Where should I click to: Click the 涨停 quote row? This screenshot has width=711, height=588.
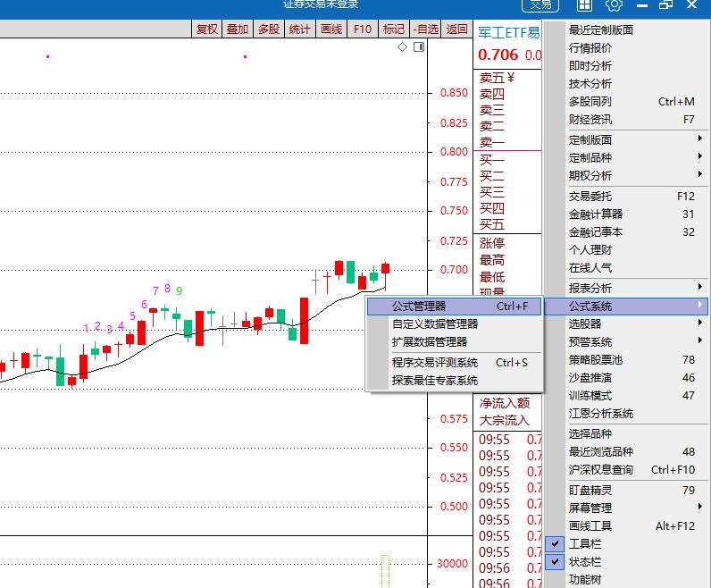click(507, 243)
